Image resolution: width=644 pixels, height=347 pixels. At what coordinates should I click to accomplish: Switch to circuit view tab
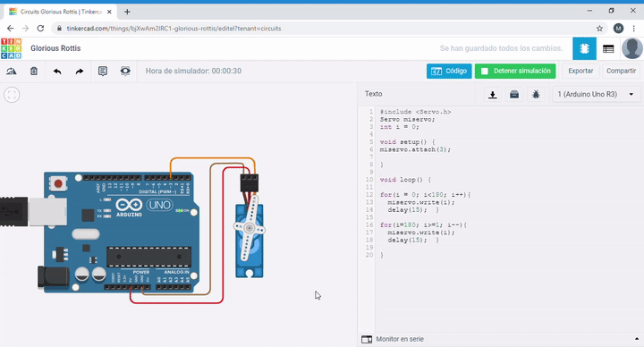pos(584,48)
